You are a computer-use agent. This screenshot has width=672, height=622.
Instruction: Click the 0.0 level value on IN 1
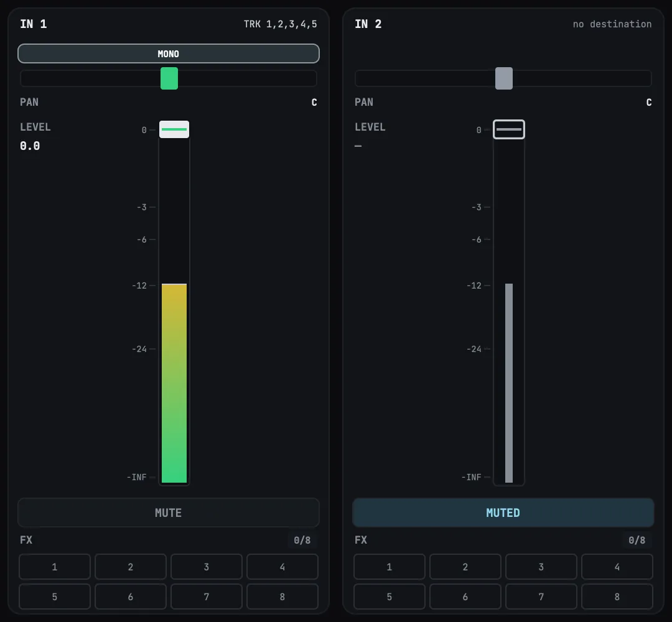click(30, 146)
